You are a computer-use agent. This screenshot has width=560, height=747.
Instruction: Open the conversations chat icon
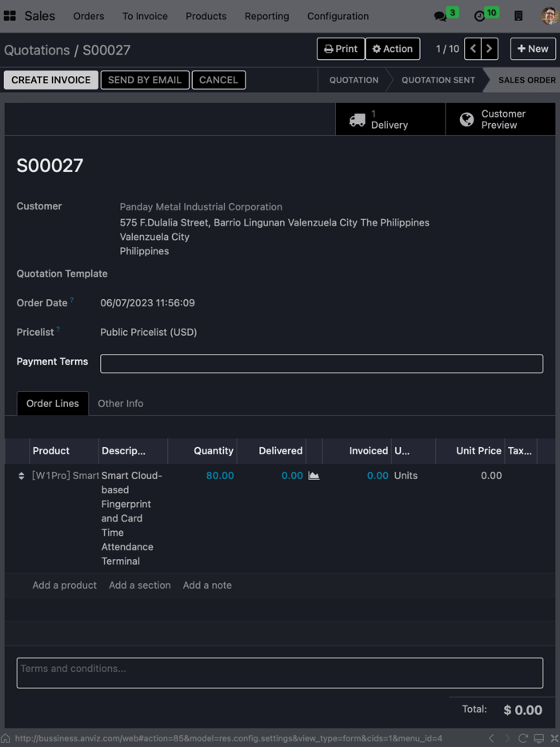(440, 16)
